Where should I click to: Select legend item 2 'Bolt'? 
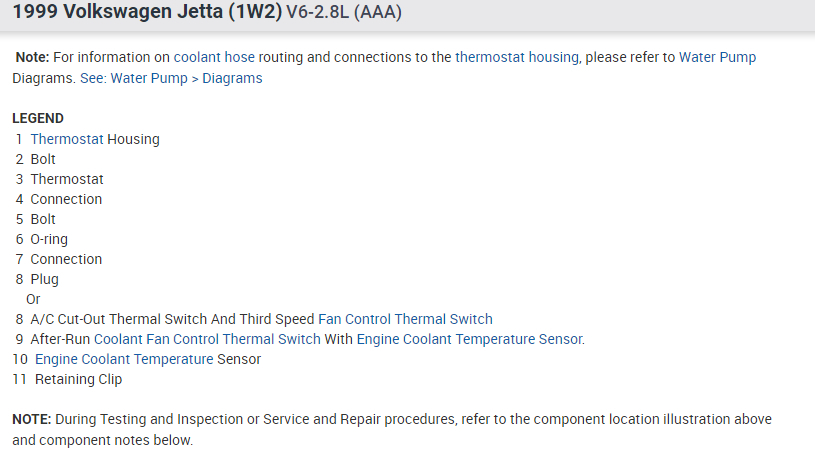click(x=43, y=159)
